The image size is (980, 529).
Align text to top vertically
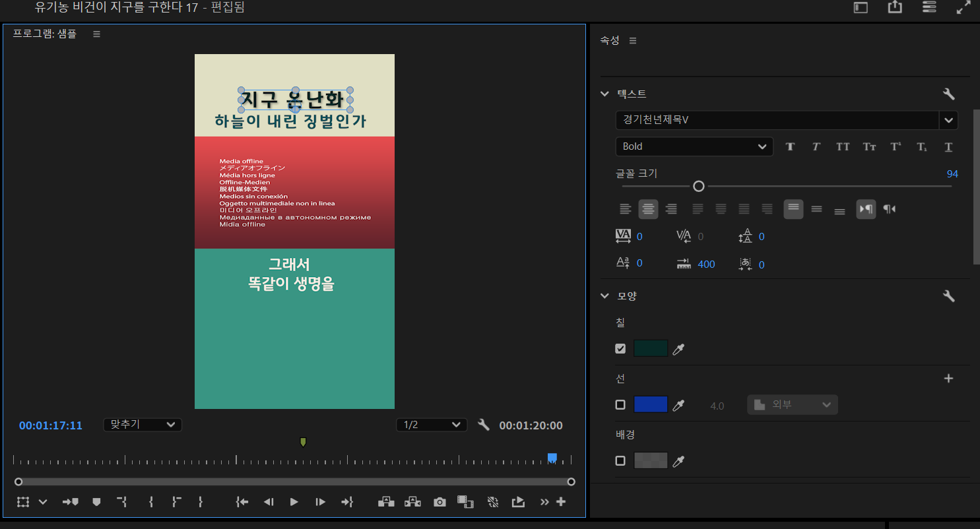[793, 209]
